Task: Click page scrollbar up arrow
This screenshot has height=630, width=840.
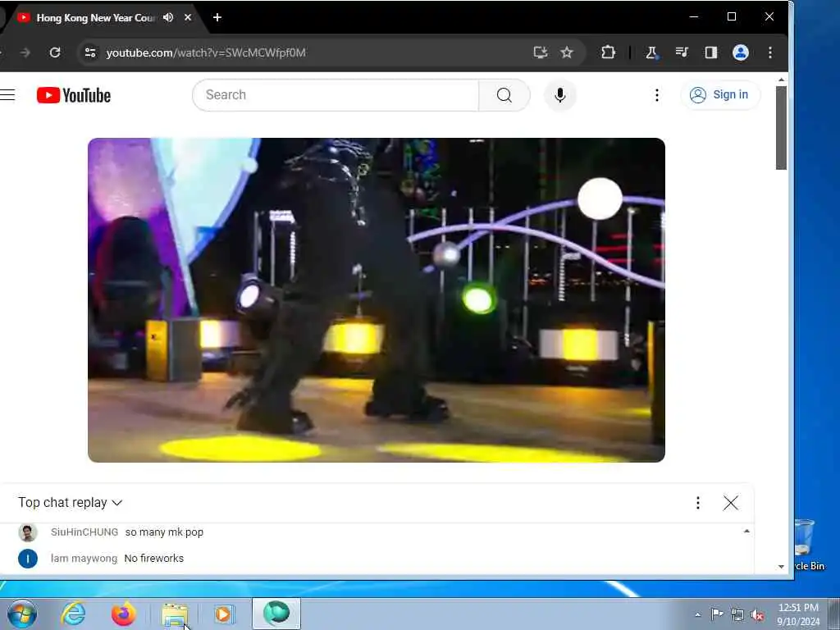Action: (x=781, y=80)
